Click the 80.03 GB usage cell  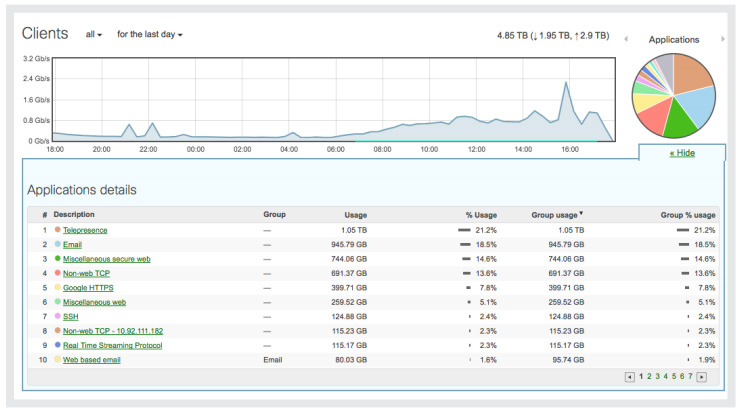tap(351, 360)
